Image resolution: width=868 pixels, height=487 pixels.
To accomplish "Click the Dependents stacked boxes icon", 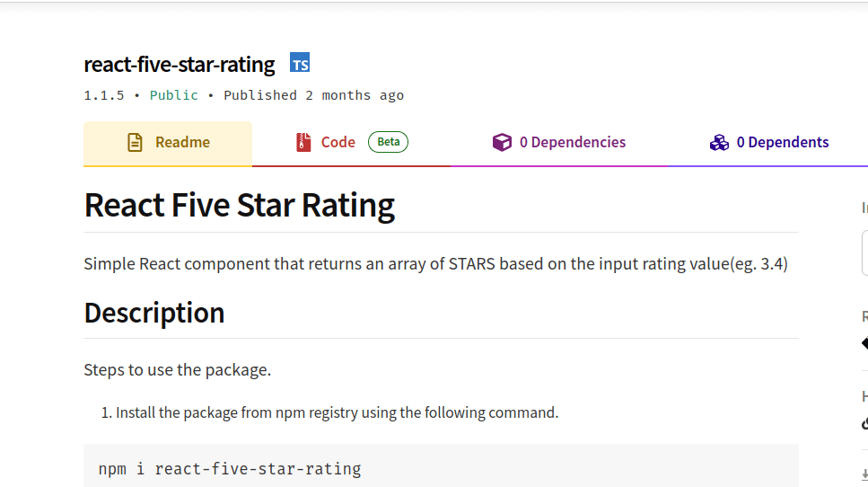I will tap(719, 142).
